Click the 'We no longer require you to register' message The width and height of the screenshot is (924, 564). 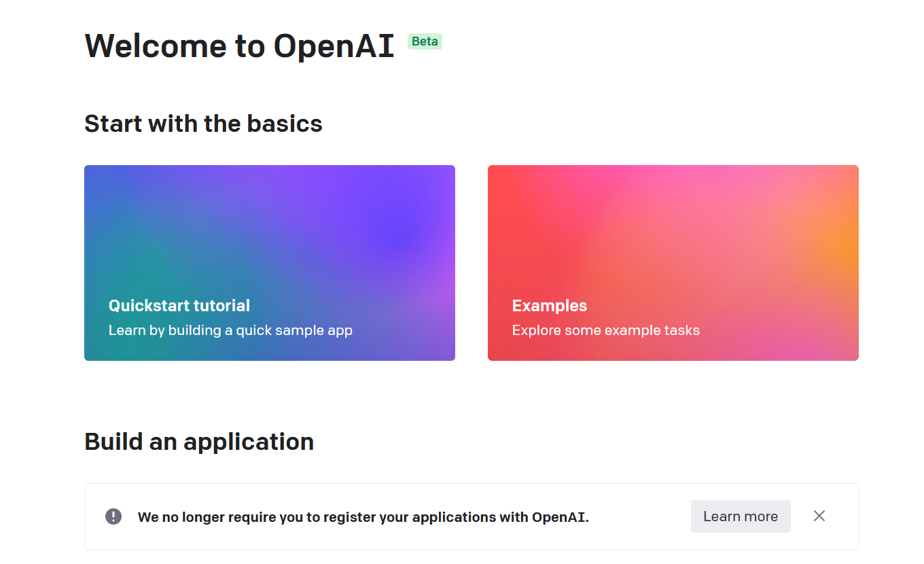click(363, 517)
